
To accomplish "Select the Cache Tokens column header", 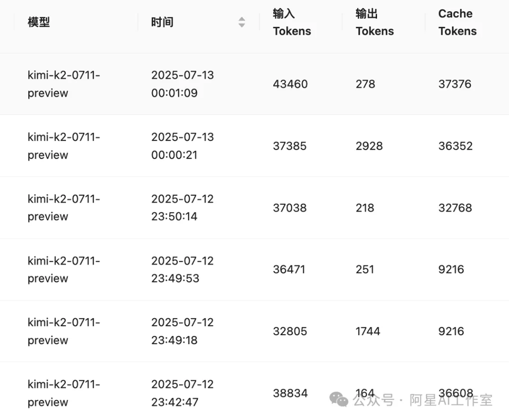I will click(x=457, y=22).
